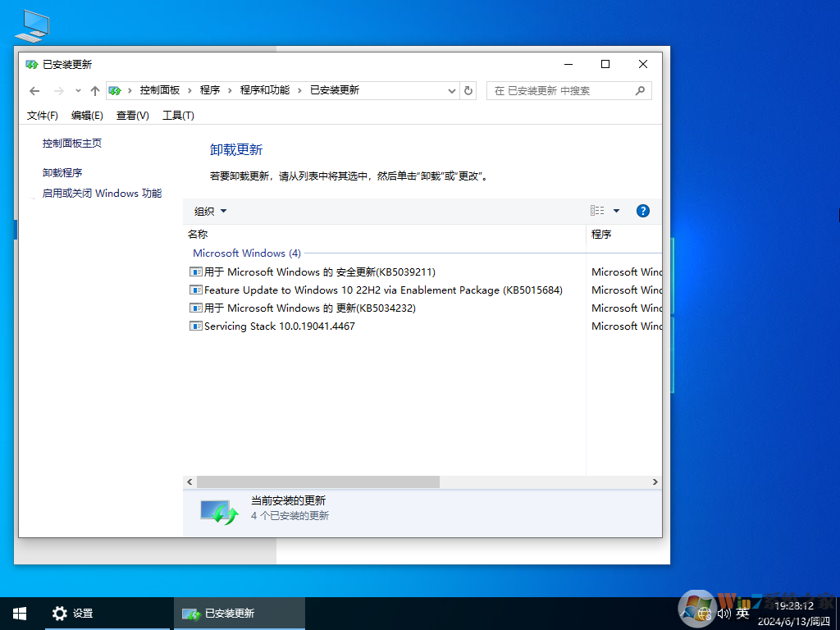
Task: Click the scrollbar left arrow
Action: 189,482
